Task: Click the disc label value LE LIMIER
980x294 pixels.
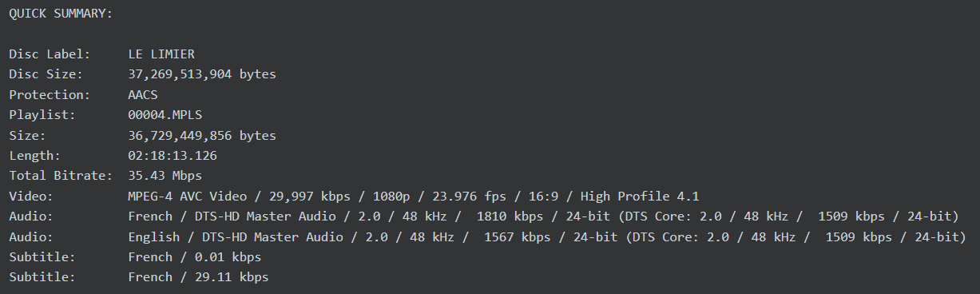Action: pyautogui.click(x=161, y=54)
